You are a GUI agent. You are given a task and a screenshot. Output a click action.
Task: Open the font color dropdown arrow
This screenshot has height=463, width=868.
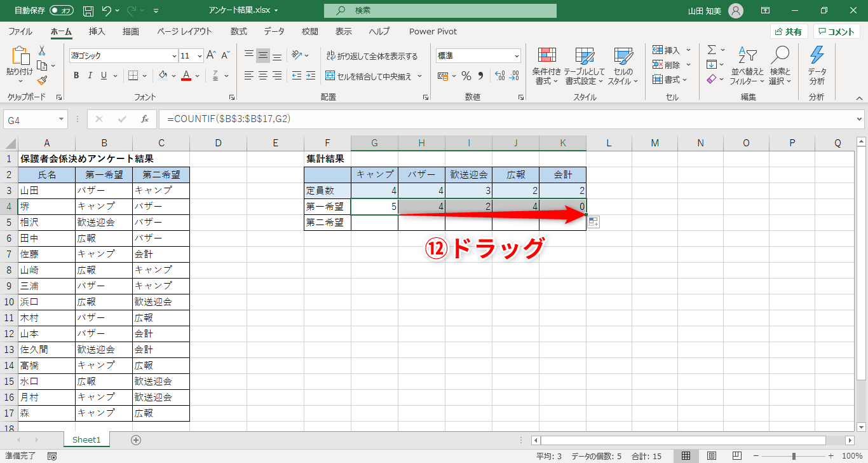point(198,76)
